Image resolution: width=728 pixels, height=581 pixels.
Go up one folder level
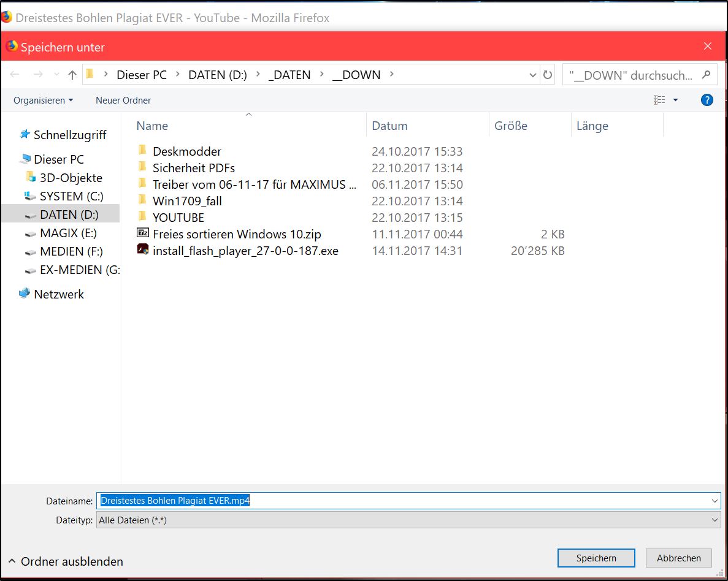click(72, 74)
